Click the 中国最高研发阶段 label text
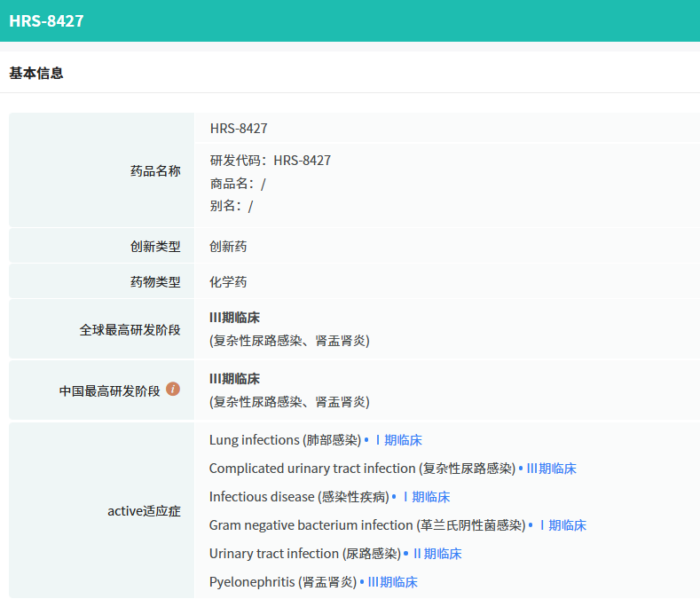Screen dimensions: 700x599 [x=110, y=390]
